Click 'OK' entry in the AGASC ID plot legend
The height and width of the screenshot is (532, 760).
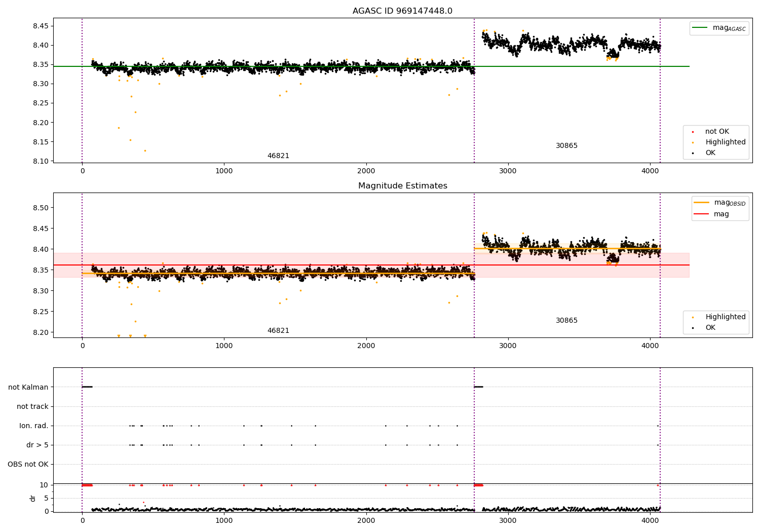(710, 153)
